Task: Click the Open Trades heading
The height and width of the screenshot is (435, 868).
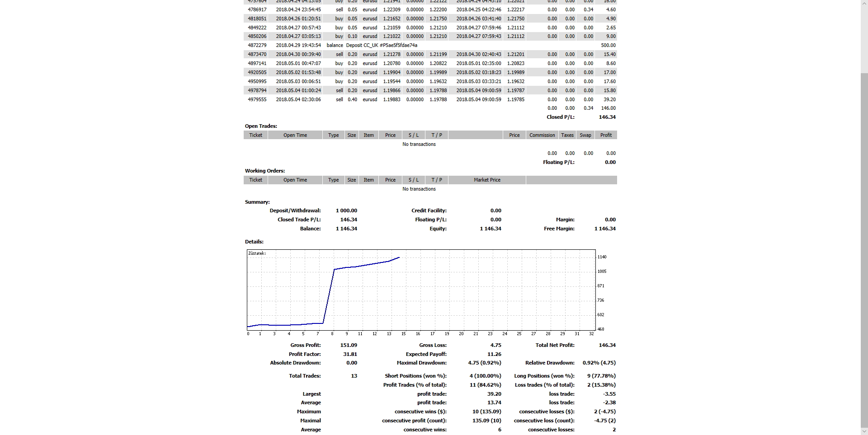Action: pos(261,126)
